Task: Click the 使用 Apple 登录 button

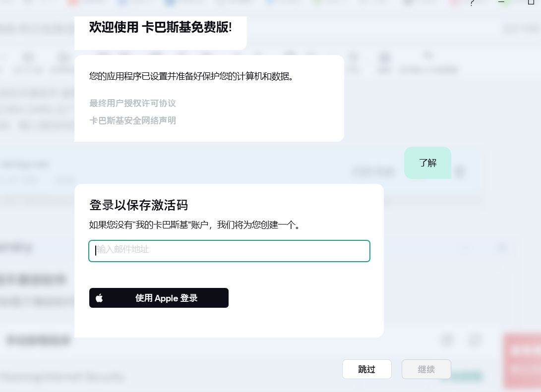Action: pos(159,298)
